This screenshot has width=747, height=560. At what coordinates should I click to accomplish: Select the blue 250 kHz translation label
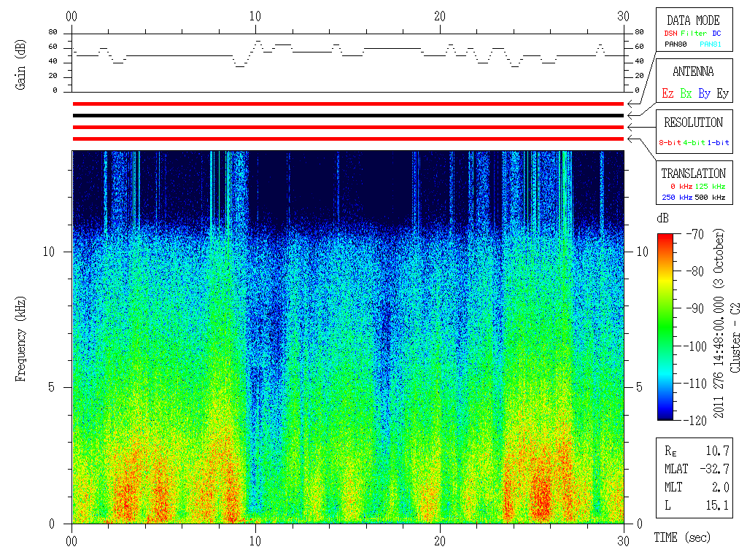point(677,197)
